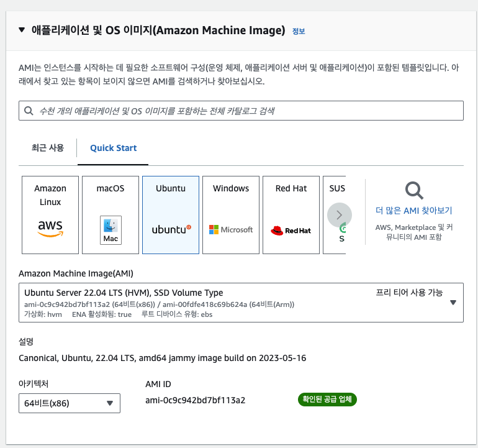478x448 pixels.
Task: Click the 확인된 공급 업체 green badge
Action: point(327,400)
